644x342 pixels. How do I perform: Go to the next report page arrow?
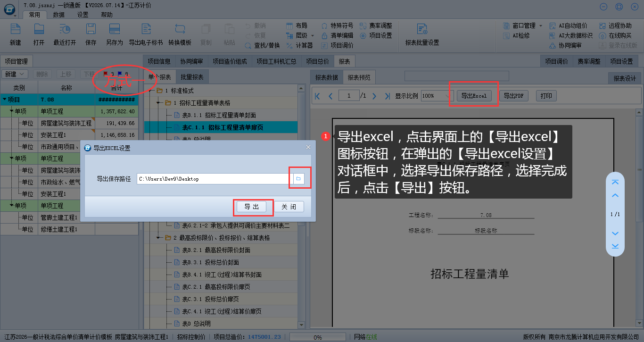pyautogui.click(x=374, y=96)
